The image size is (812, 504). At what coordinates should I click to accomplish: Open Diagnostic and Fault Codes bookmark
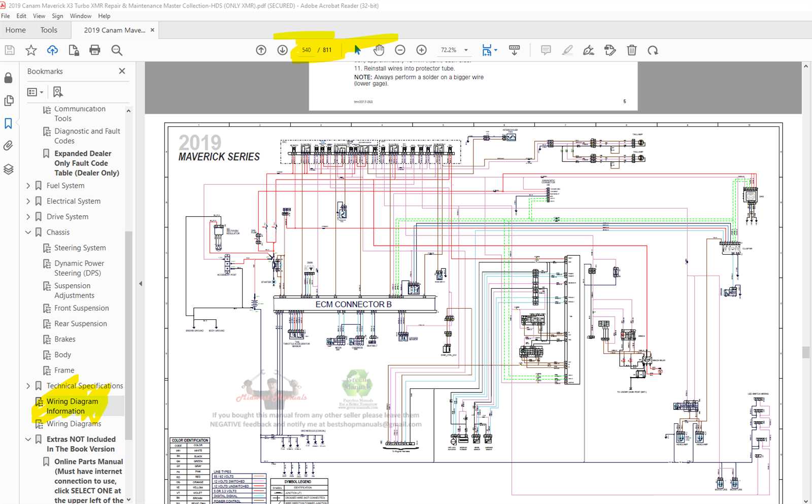[87, 136]
